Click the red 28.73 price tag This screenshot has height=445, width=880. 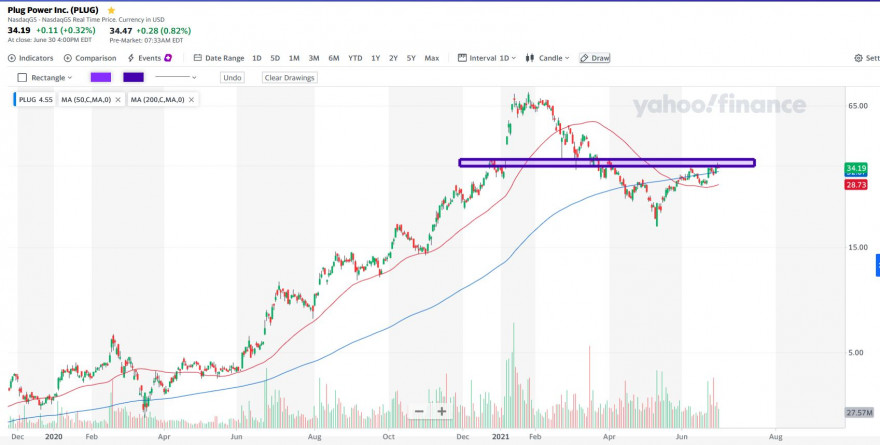(x=855, y=185)
